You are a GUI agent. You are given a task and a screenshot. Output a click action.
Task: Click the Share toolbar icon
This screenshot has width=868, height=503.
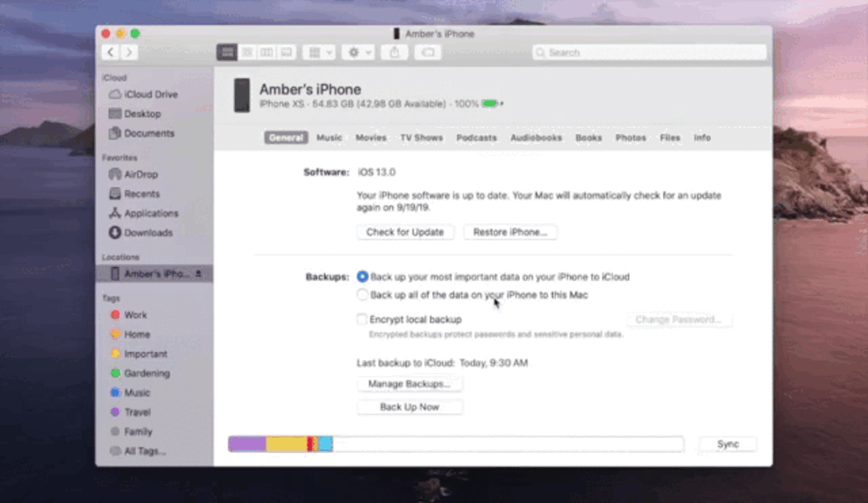click(x=394, y=52)
